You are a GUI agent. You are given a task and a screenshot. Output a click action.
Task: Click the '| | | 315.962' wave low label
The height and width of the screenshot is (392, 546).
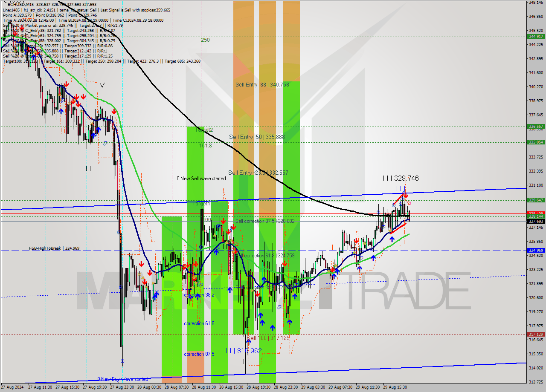point(244,351)
